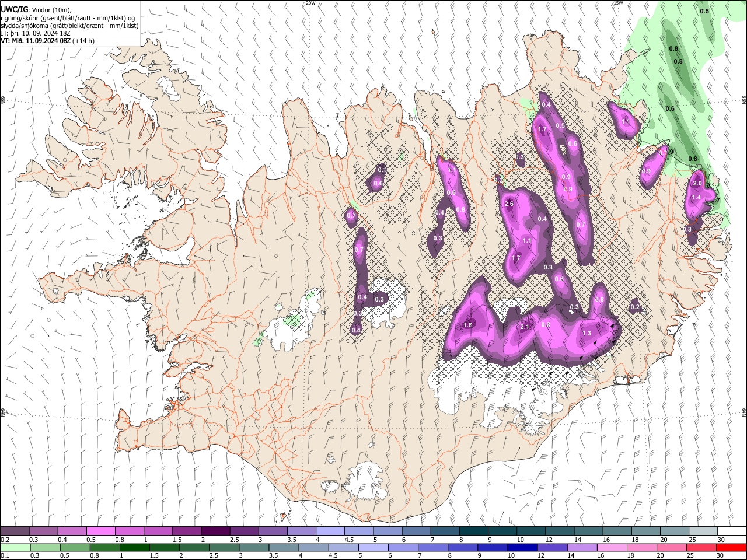Select the 8 blue swatch in lower legend row
The image size is (747, 560).
coord(463,547)
